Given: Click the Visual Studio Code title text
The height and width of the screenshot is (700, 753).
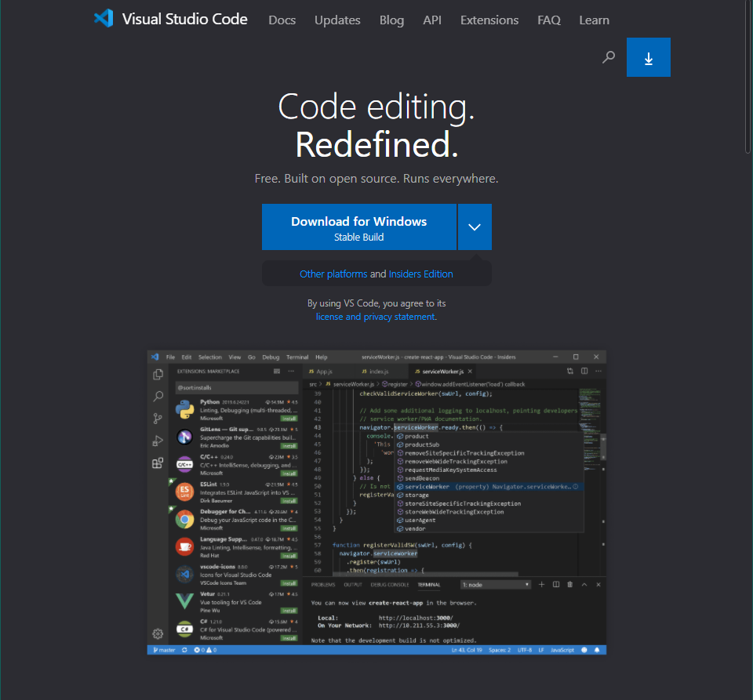Looking at the screenshot, I should click(x=184, y=19).
